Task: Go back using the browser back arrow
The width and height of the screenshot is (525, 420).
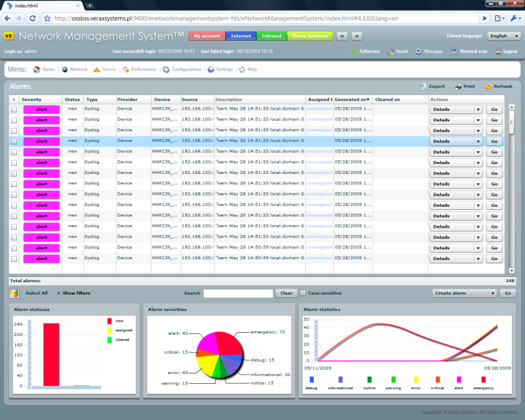Action: (x=7, y=18)
